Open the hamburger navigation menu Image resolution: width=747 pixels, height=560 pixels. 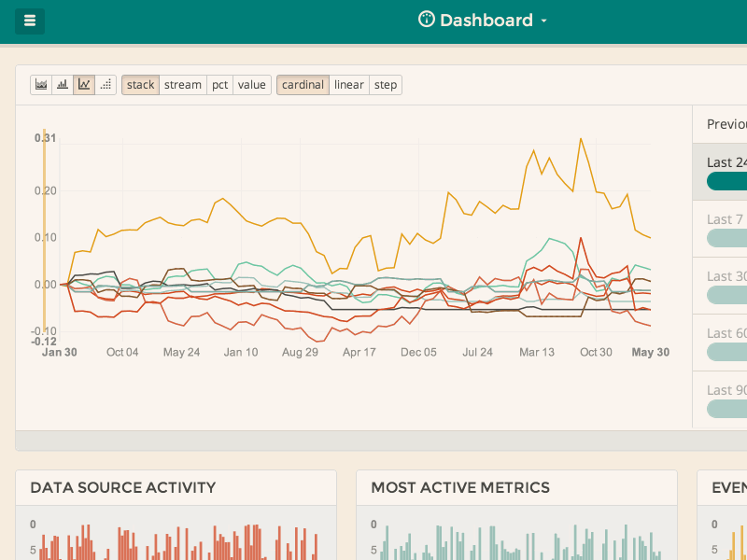(29, 20)
